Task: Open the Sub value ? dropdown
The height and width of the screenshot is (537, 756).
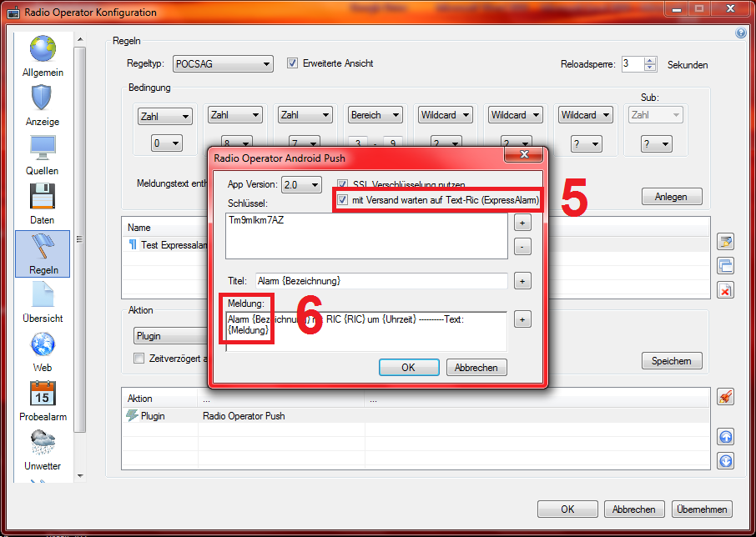Action: (656, 143)
